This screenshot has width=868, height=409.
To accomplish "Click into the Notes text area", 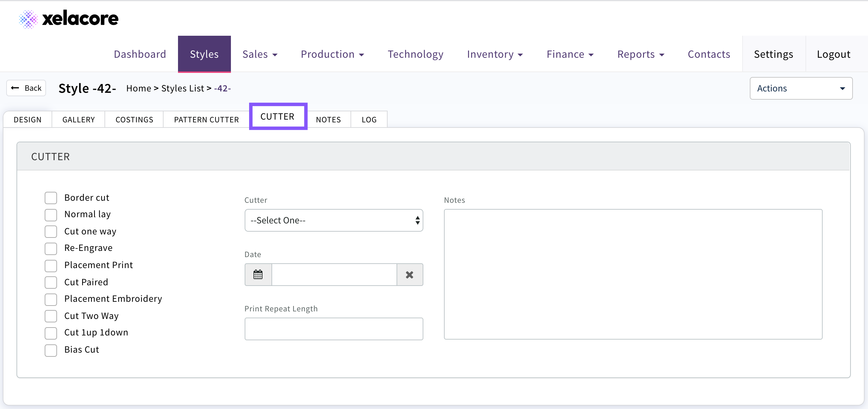I will pyautogui.click(x=633, y=274).
